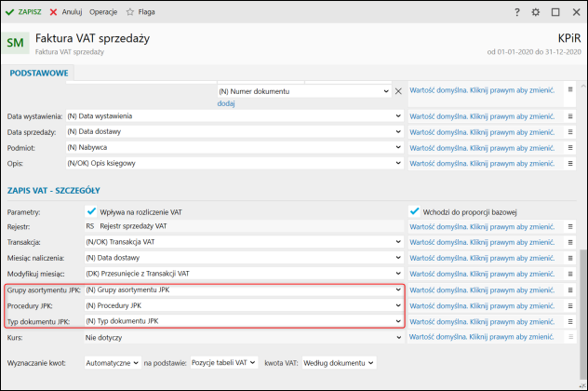Open the Typ dokumentu JPK dropdown

(398, 321)
